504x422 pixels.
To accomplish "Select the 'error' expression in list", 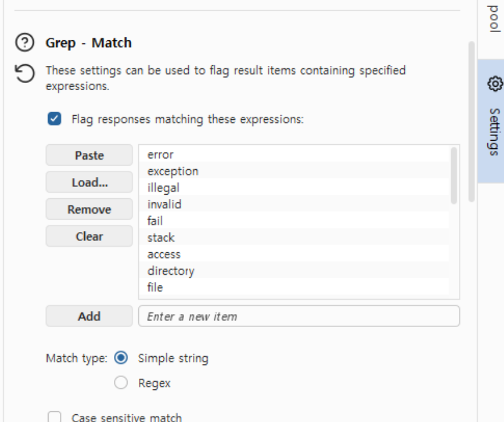I will (294, 154).
